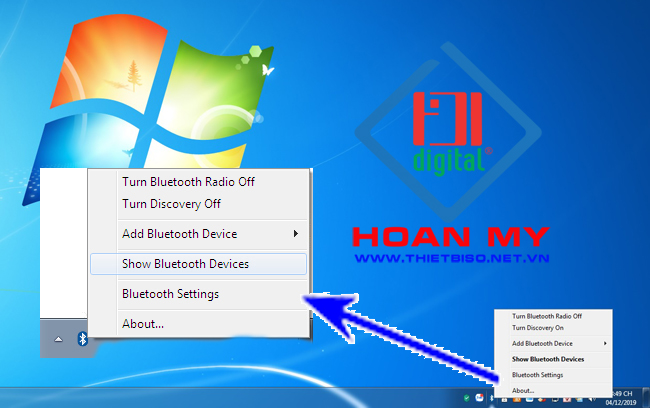Choose Turn Bluetooth Radio Off in the small menu
The width and height of the screenshot is (650, 408).
tap(546, 316)
